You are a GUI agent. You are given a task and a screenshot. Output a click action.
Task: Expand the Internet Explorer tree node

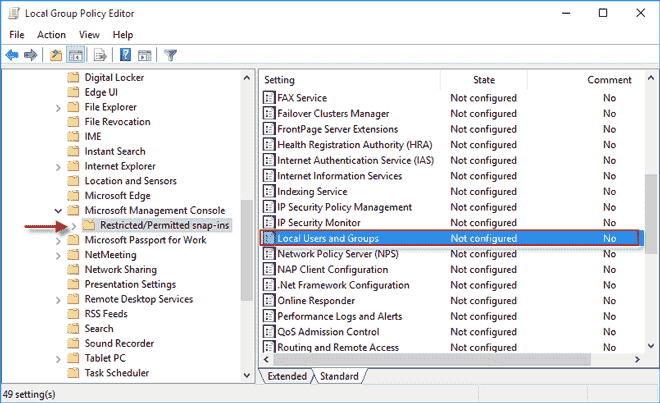58,167
